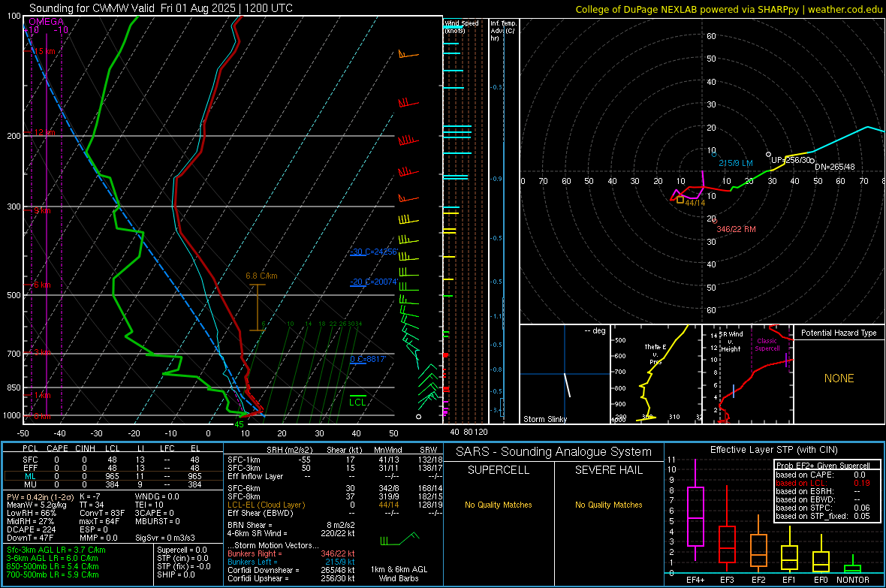Image resolution: width=886 pixels, height=588 pixels.
Task: Click the Bunkers Right storm motion row
Action: point(291,553)
